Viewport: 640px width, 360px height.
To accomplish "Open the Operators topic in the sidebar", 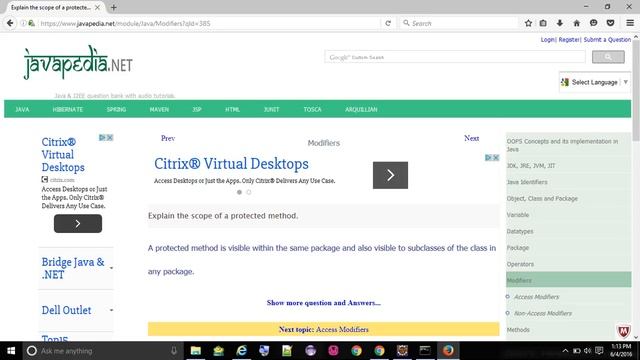I will point(520,264).
